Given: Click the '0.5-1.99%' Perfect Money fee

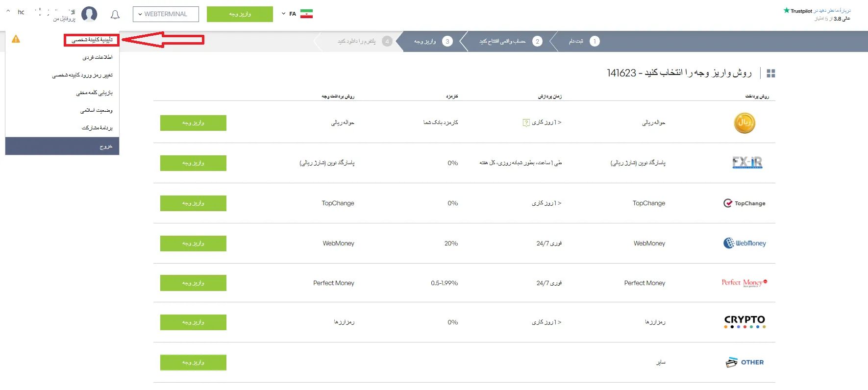Looking at the screenshot, I should (x=445, y=283).
